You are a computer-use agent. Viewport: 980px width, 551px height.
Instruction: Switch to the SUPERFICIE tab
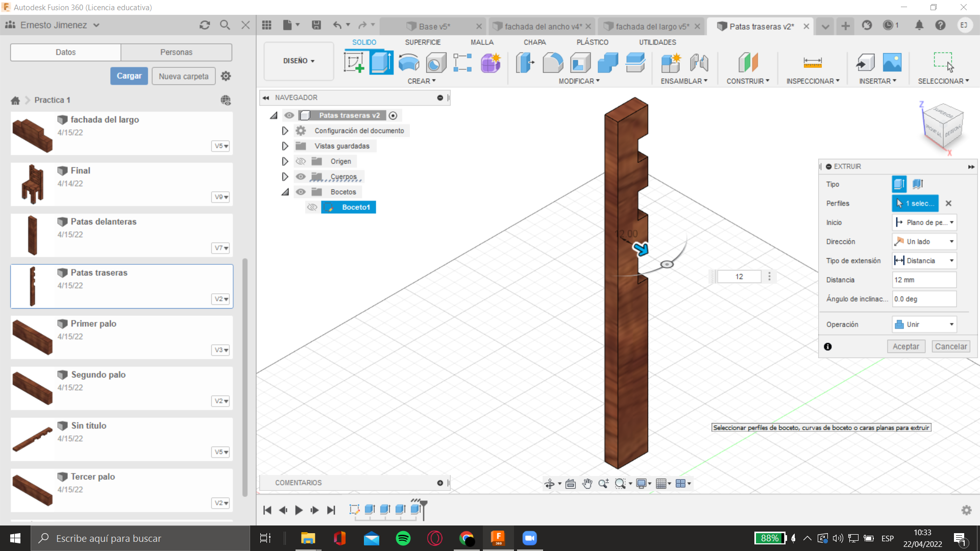423,42
